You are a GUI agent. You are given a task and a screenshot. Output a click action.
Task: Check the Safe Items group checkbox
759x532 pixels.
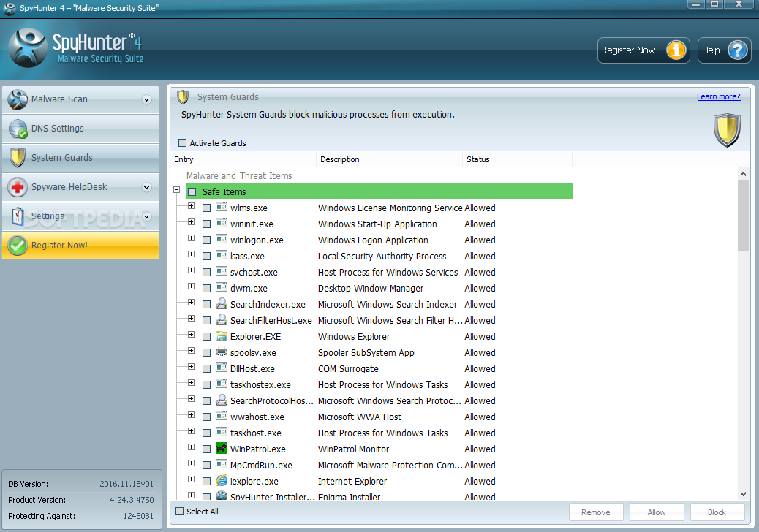click(192, 192)
